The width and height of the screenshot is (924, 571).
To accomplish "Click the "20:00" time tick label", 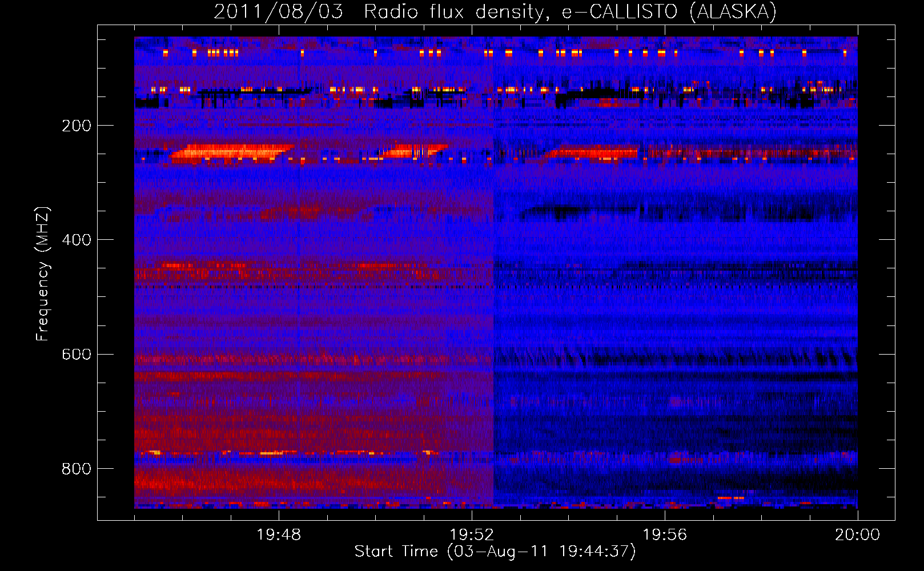I will coord(857,535).
